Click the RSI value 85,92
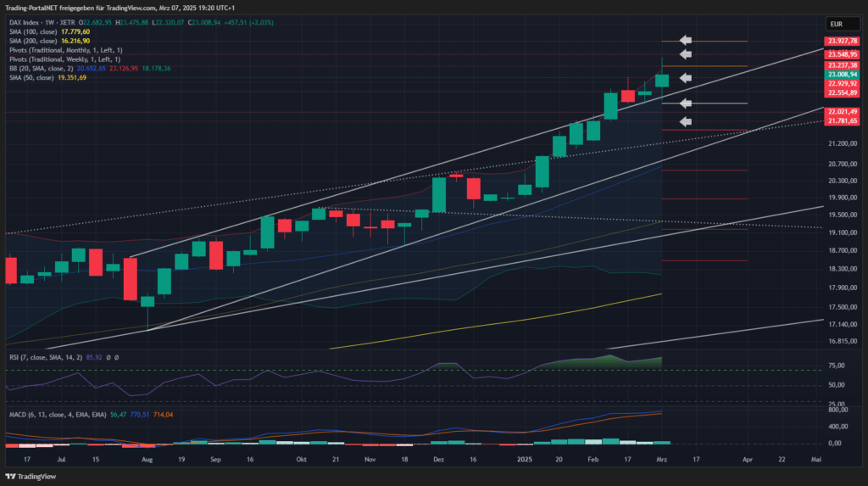This screenshot has width=868, height=486. [94, 357]
